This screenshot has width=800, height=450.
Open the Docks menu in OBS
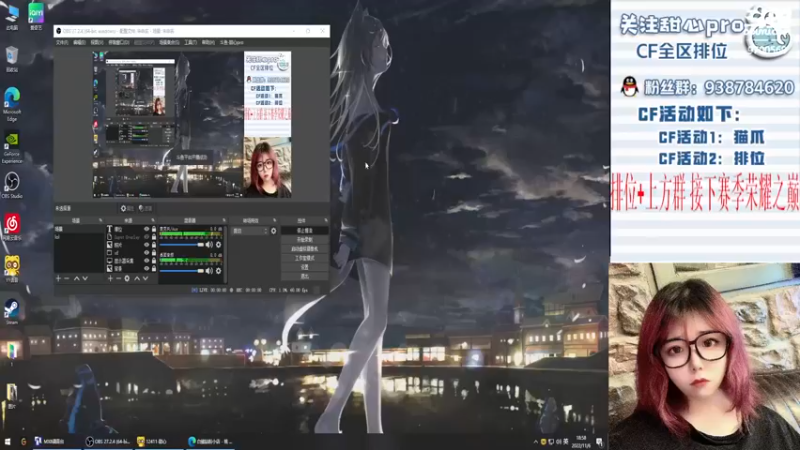(118, 42)
